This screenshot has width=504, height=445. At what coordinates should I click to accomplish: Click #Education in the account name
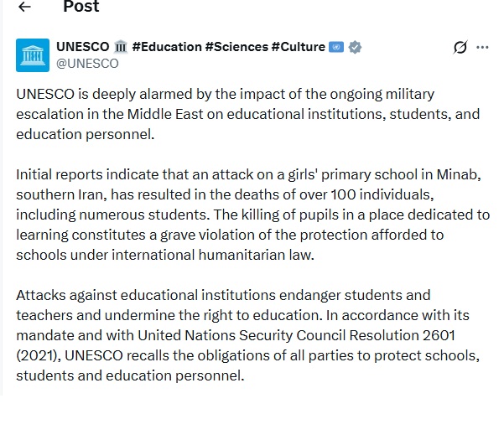[166, 47]
